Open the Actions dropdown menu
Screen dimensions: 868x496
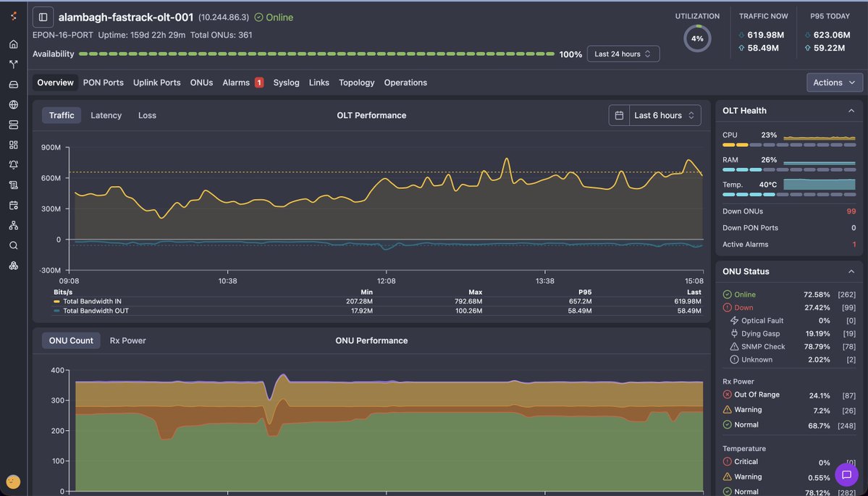834,83
